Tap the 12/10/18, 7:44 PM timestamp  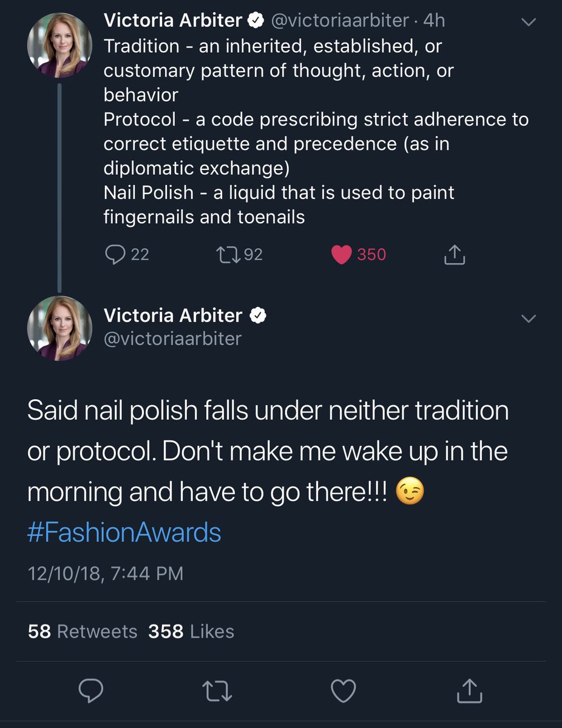coord(105,573)
